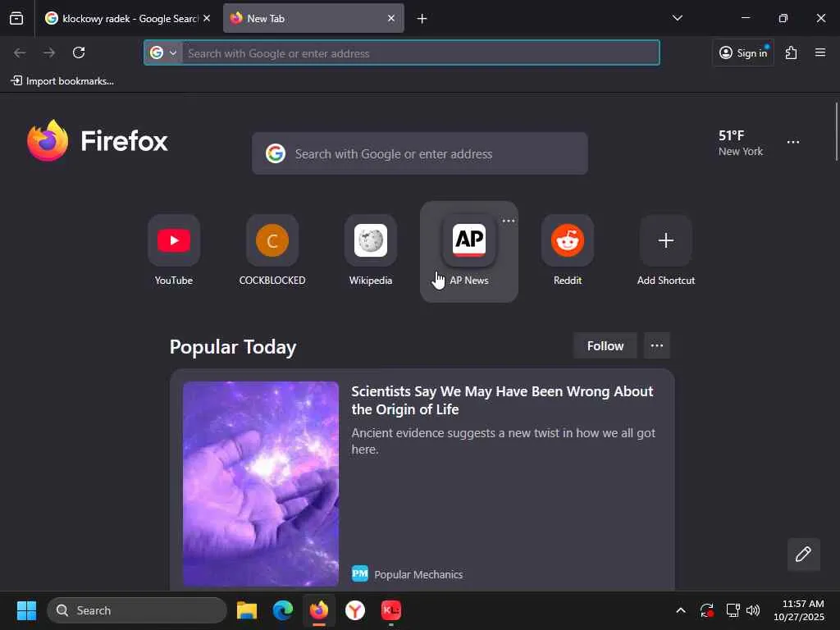Open the network tray icon
The height and width of the screenshot is (630, 840).
coord(733,610)
